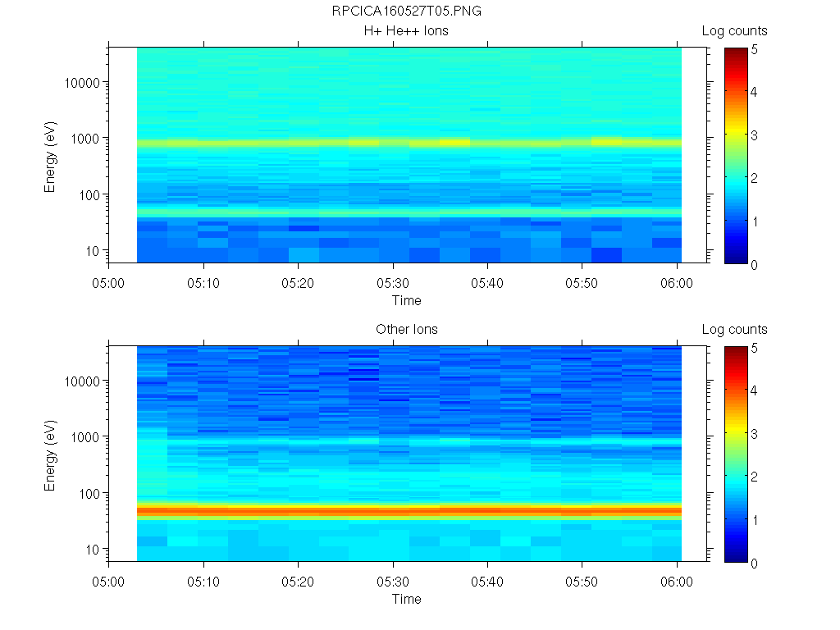
Task: Click the value 3 on top colorbar
Action: [x=755, y=135]
